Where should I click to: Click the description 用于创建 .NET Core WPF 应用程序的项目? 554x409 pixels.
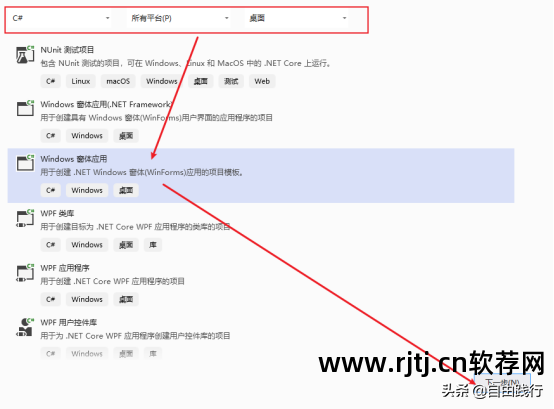point(112,281)
